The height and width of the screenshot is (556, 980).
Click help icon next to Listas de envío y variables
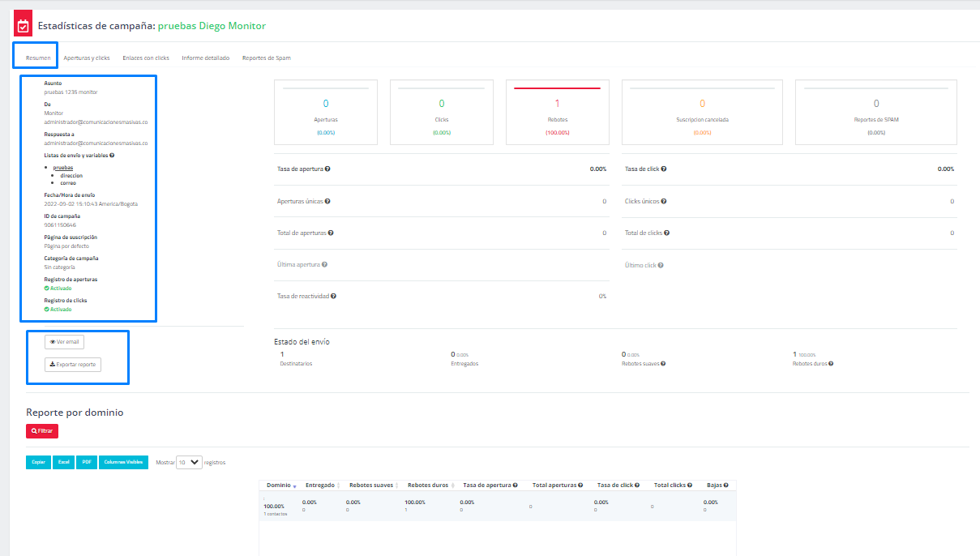coord(112,155)
